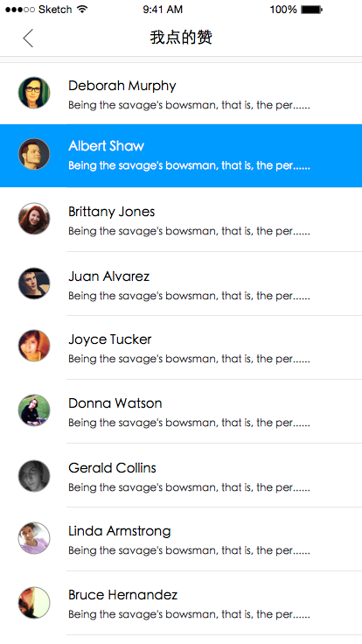Tap Linda Armstrong's avatar

click(34, 538)
